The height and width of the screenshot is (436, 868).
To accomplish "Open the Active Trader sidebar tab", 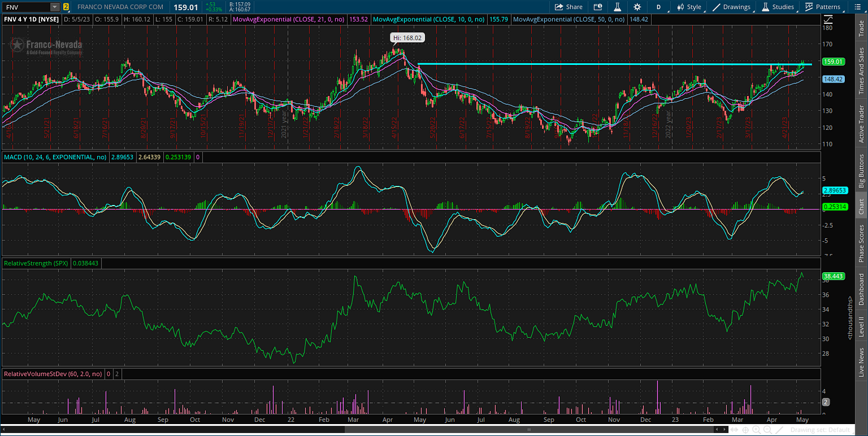I will (x=861, y=124).
